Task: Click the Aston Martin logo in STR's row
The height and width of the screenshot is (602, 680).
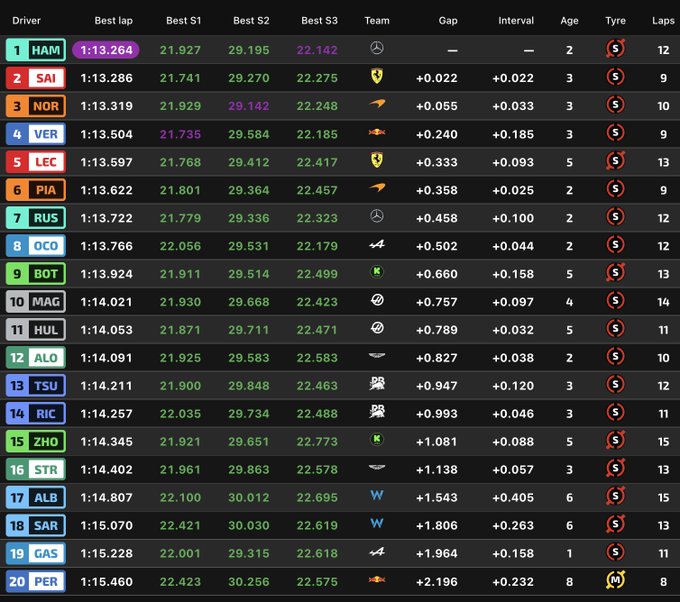Action: click(x=377, y=468)
